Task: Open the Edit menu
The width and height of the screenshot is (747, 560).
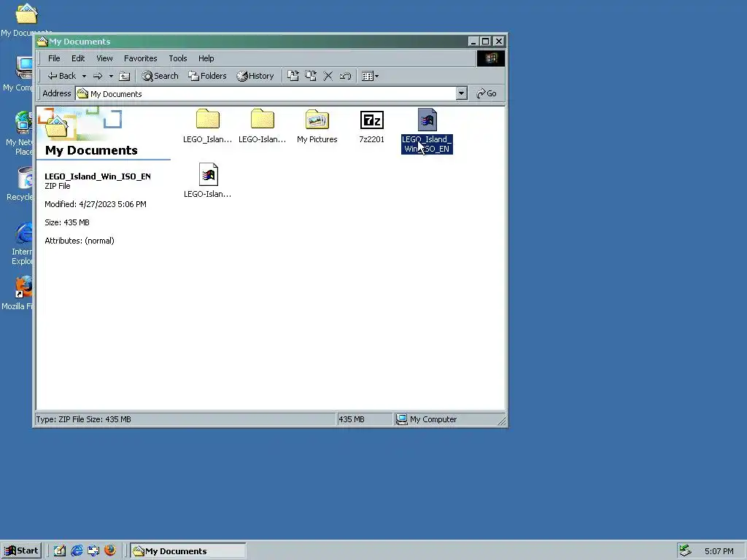Action: point(77,58)
